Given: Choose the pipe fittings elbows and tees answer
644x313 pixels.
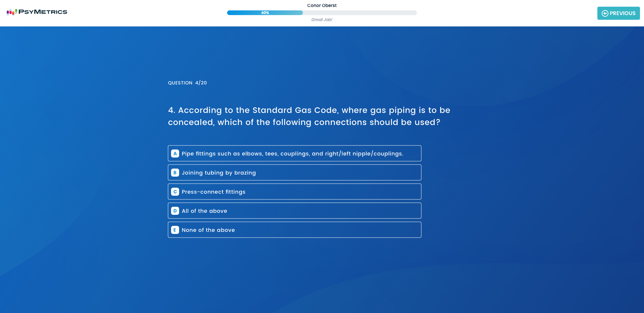Looking at the screenshot, I should click(x=292, y=153).
